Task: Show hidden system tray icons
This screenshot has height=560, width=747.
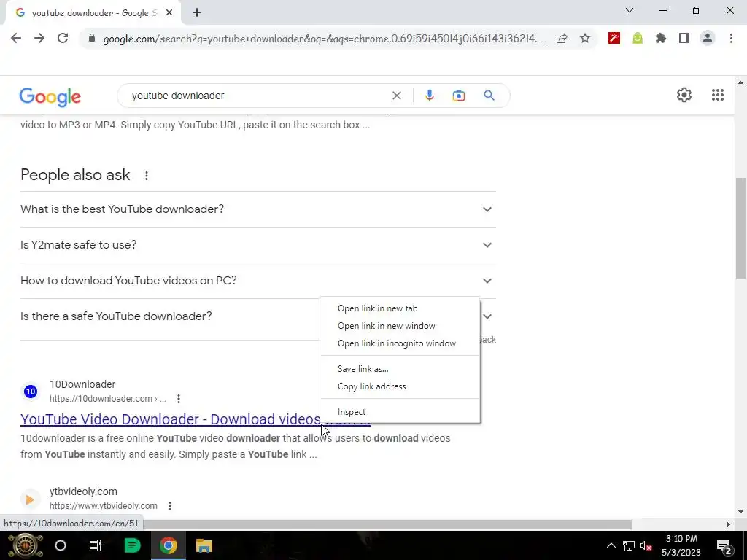Action: pos(611,545)
